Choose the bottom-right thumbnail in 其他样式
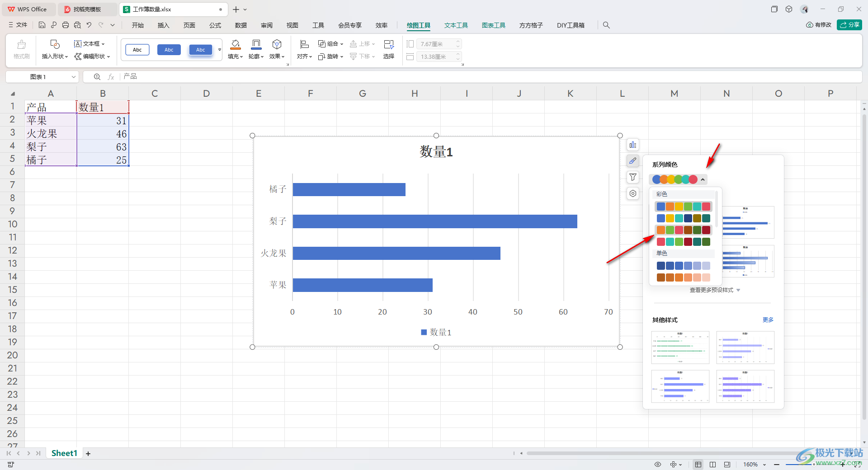Screen dimensions: 868x470 [745, 386]
